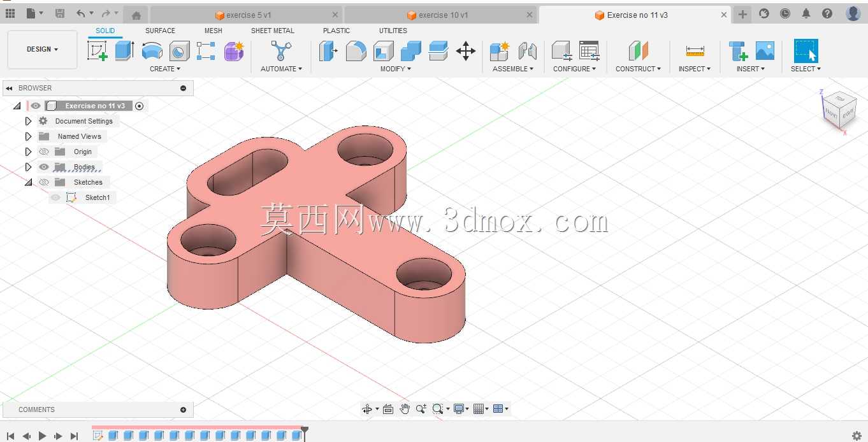Screen dimensions: 868x442
Task: Activate the Select tool
Action: point(806,51)
